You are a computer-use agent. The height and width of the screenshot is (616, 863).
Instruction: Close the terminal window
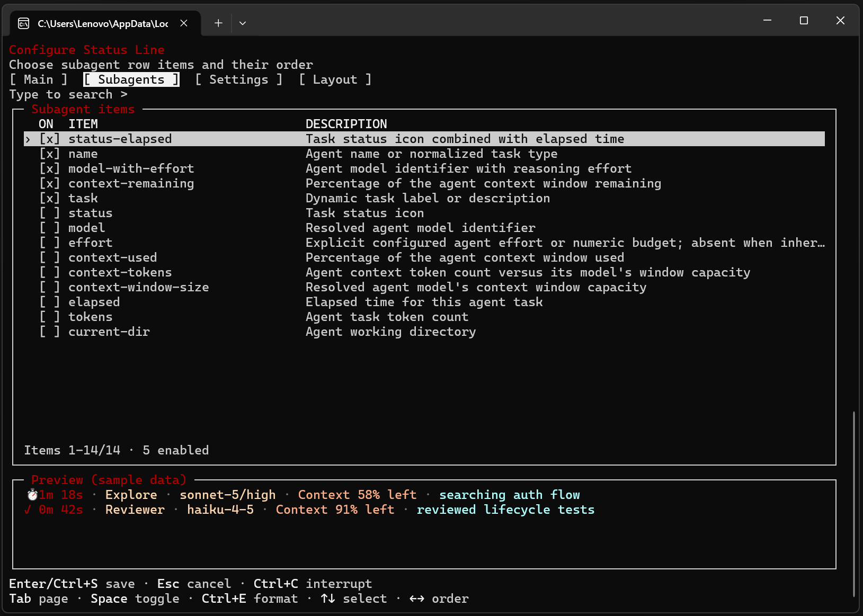coord(840,20)
